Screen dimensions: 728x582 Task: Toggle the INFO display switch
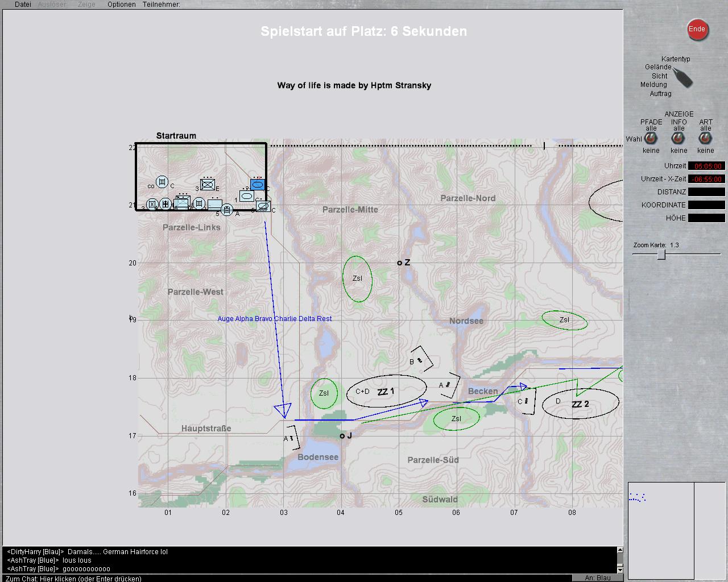point(678,138)
